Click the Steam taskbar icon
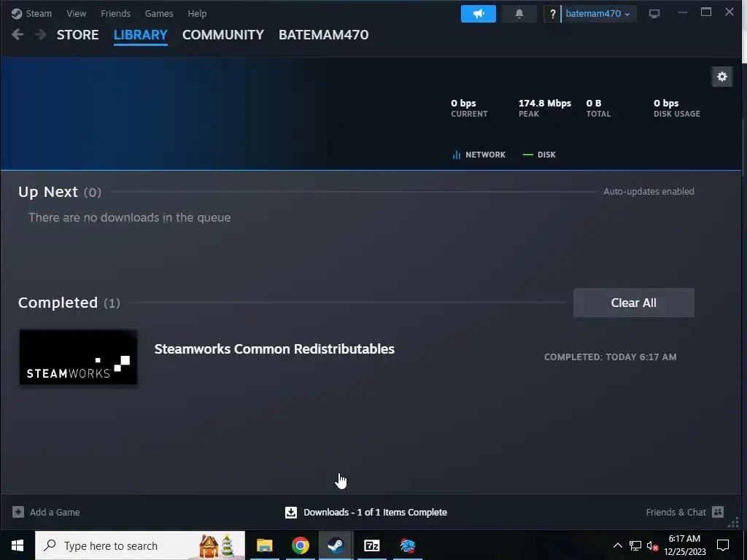747x560 pixels. 336,545
